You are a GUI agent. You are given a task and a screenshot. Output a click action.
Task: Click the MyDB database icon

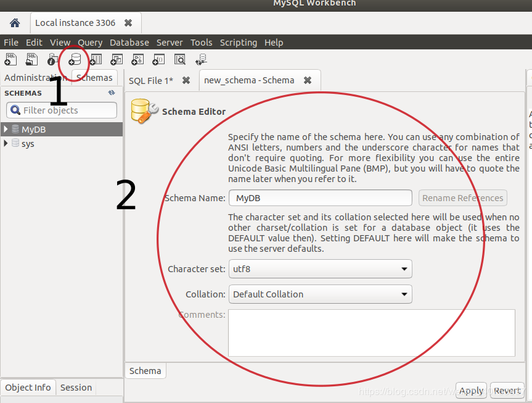[x=15, y=129]
